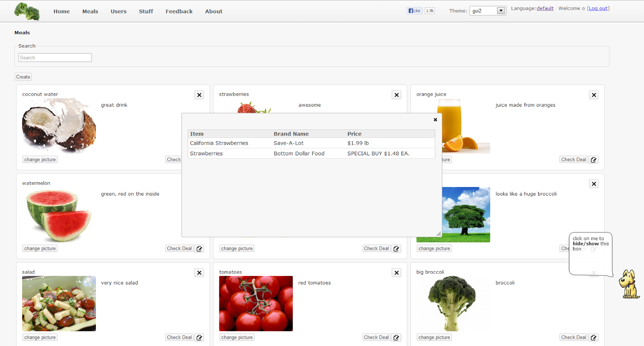The width and height of the screenshot is (644, 346).
Task: Click the Log out link
Action: pos(598,8)
